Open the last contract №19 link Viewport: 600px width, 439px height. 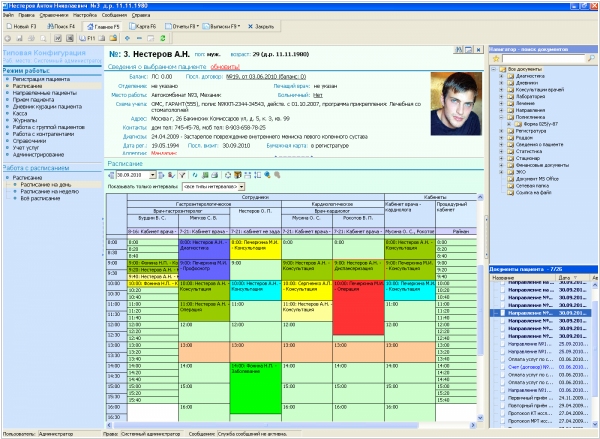(x=266, y=77)
